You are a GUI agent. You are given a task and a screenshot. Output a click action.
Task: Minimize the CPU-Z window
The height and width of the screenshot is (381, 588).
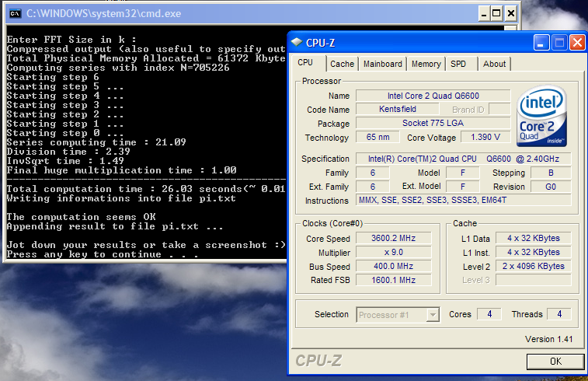[541, 43]
